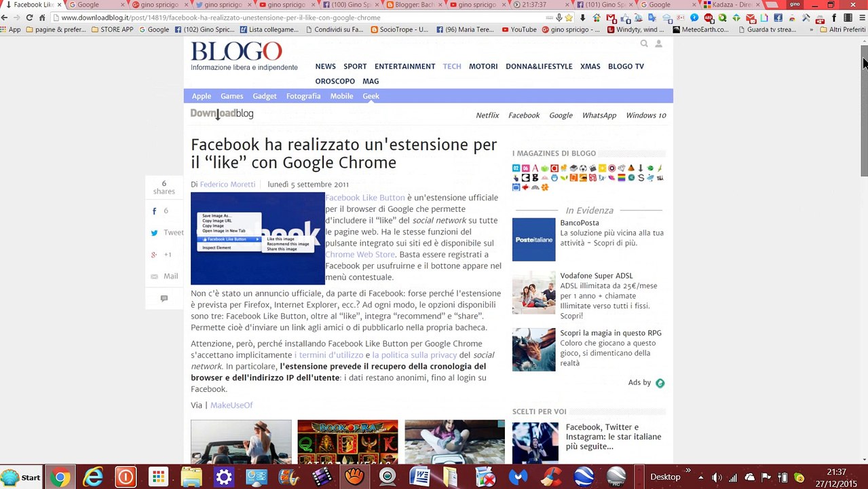Open the XMAS section
This screenshot has height=489, width=868.
click(590, 67)
